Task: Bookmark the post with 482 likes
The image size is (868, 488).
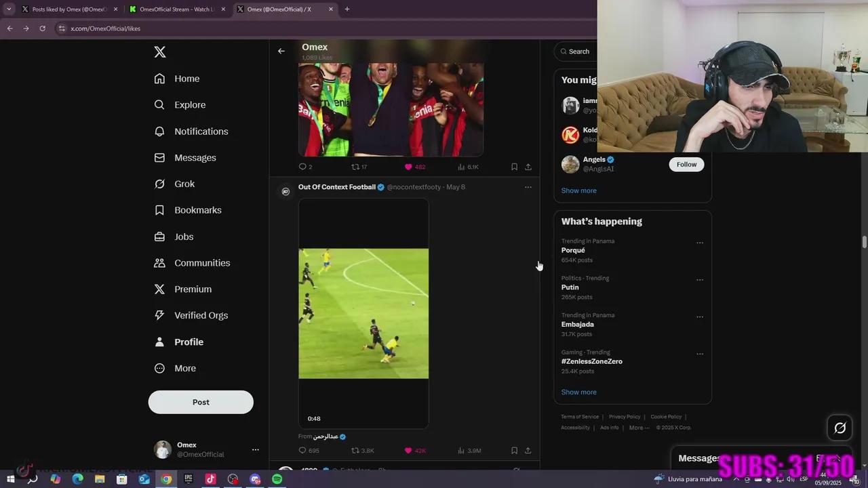Action: click(x=514, y=167)
